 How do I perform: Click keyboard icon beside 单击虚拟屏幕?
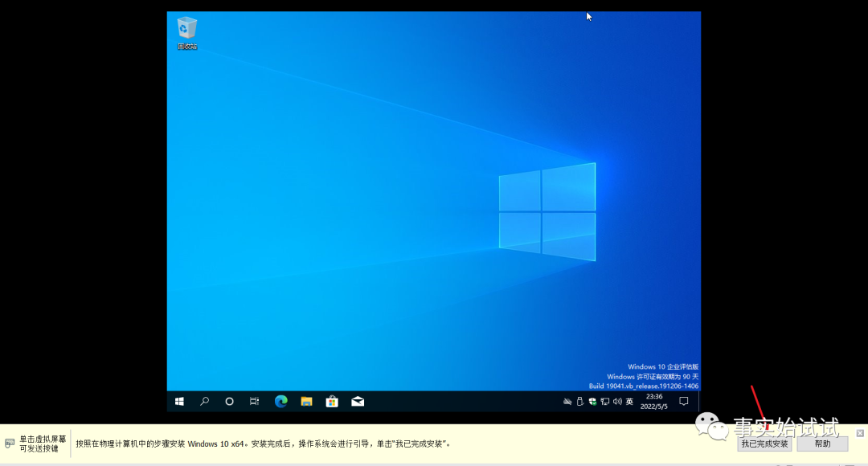click(10, 444)
